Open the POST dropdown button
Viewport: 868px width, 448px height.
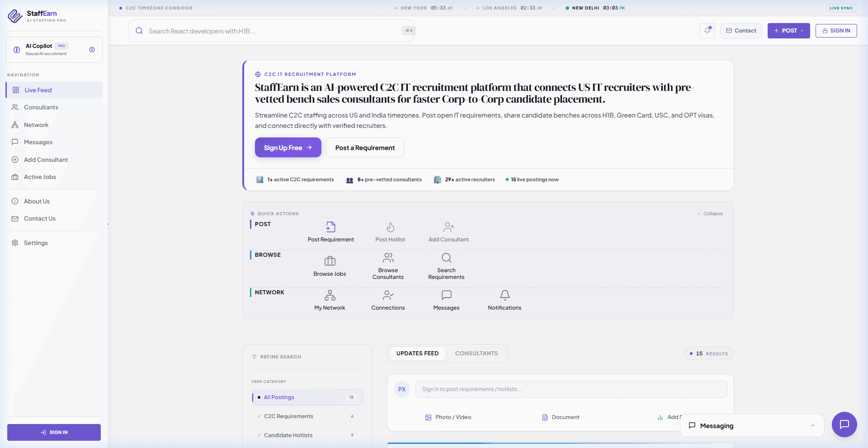click(x=788, y=31)
